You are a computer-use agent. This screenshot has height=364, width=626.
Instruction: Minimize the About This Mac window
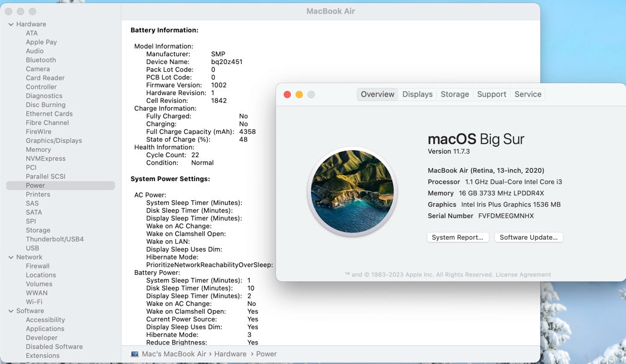pos(299,94)
